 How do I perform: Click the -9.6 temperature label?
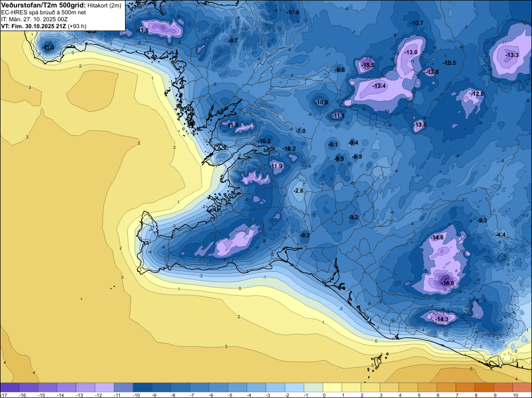(339, 70)
